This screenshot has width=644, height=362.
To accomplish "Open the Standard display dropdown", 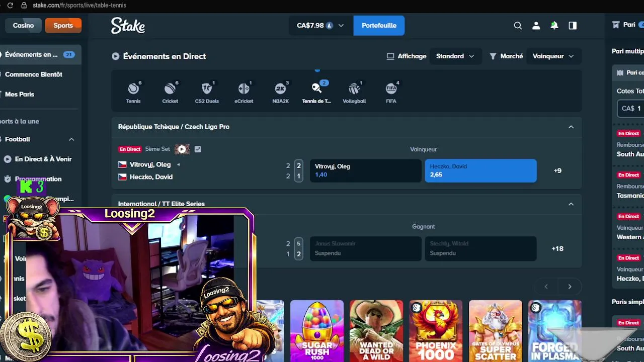I will pyautogui.click(x=455, y=56).
